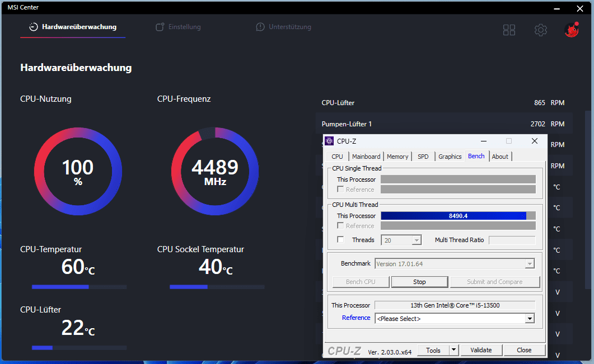The width and height of the screenshot is (594, 364).
Task: Select Graphics tab in CPU-Z
Action: (450, 157)
